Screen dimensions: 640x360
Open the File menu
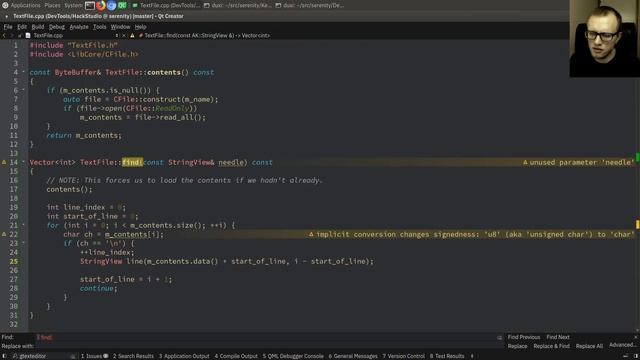(8, 27)
